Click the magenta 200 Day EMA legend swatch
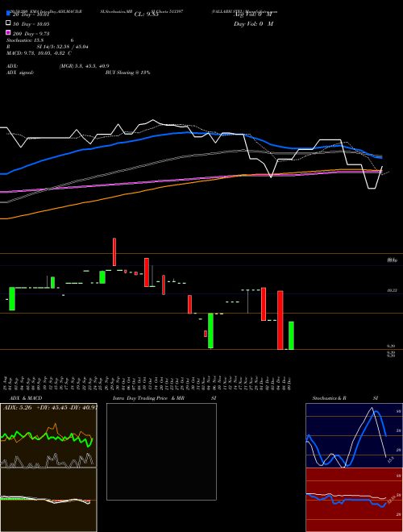The width and height of the screenshot is (403, 532). pos(8,32)
